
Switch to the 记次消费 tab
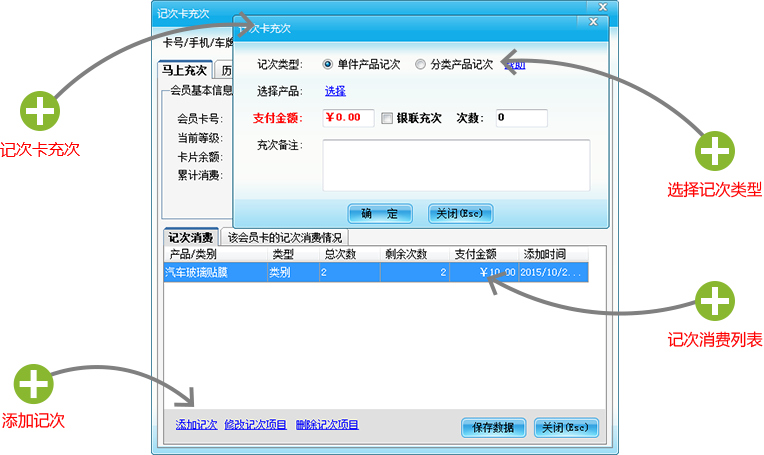pyautogui.click(x=191, y=237)
